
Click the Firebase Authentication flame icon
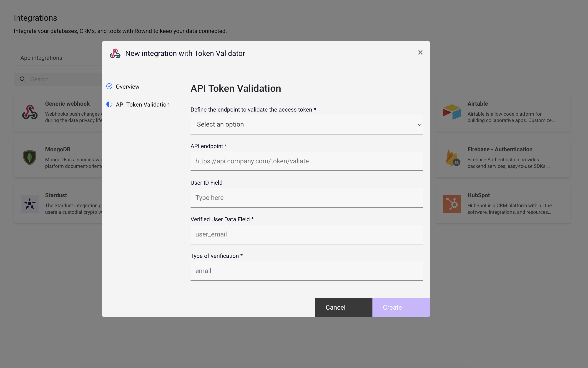[452, 157]
